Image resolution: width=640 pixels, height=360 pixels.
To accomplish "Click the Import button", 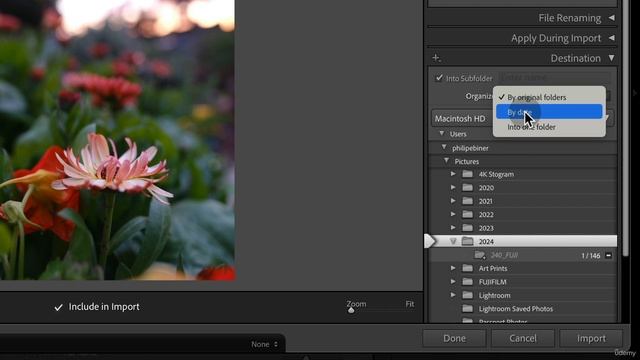I will (591, 338).
